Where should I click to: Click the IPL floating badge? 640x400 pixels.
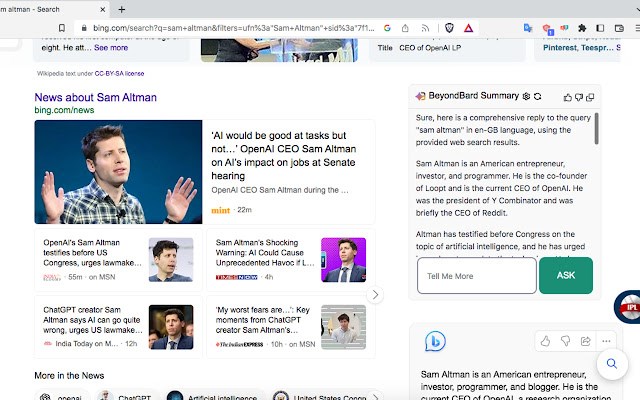coord(627,307)
